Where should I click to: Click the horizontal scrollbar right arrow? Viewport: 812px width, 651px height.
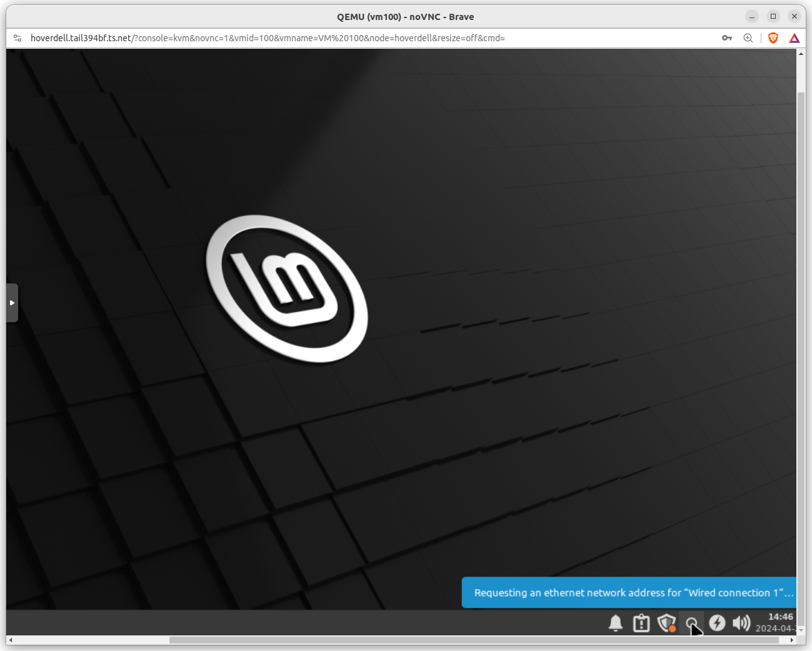tap(792, 640)
